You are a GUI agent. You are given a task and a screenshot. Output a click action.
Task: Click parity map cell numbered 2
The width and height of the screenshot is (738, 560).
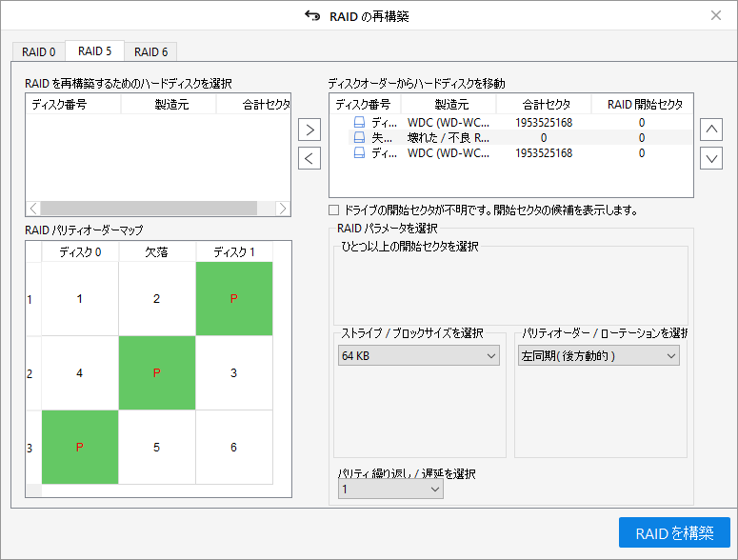click(157, 298)
